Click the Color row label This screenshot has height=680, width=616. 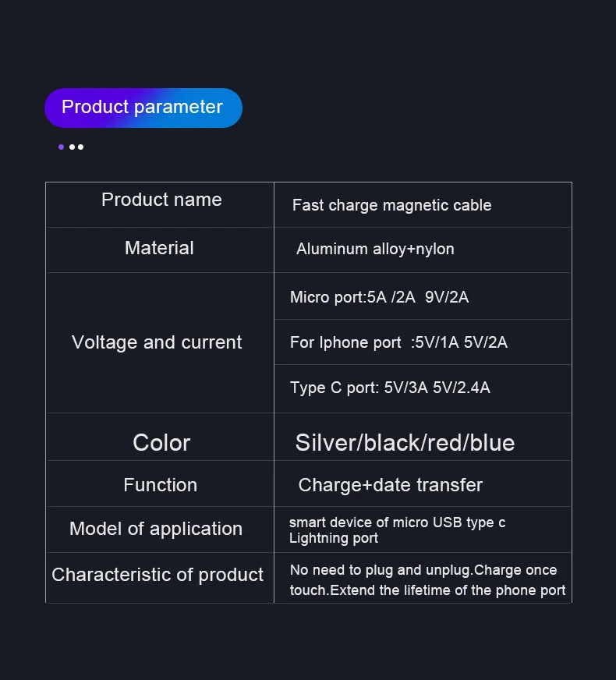click(x=161, y=443)
